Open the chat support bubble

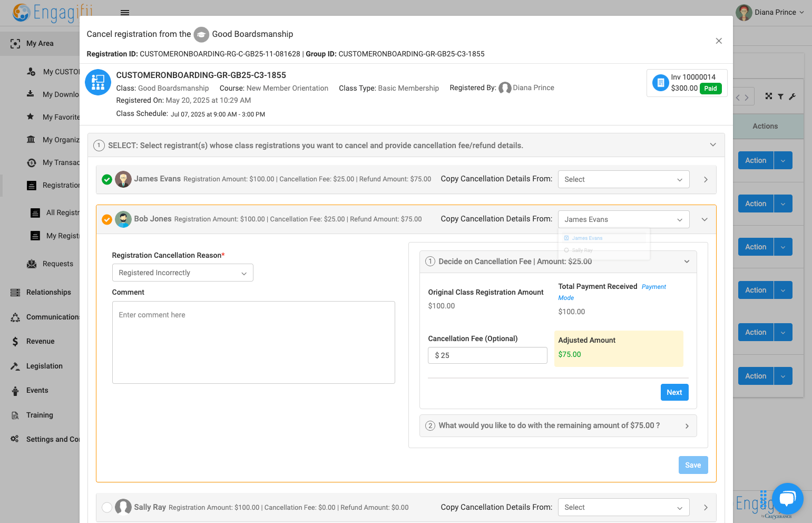(x=787, y=499)
